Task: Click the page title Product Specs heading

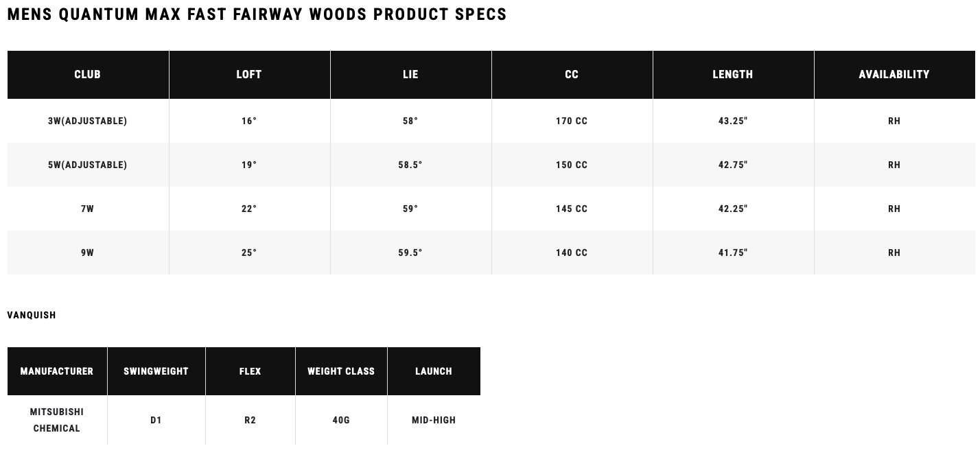Action: coord(257,14)
